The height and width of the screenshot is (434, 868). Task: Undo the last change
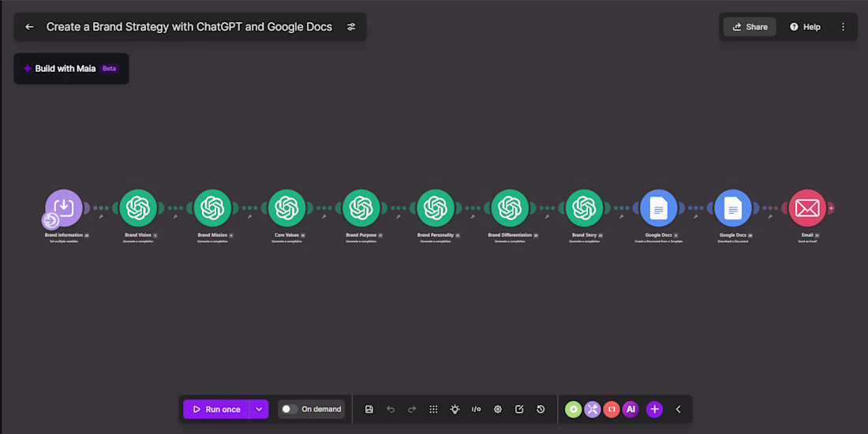pos(391,409)
